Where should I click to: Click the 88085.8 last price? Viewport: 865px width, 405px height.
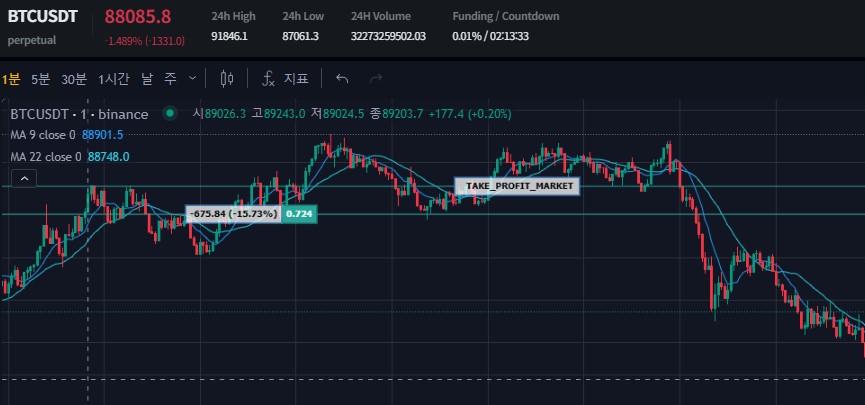[138, 17]
